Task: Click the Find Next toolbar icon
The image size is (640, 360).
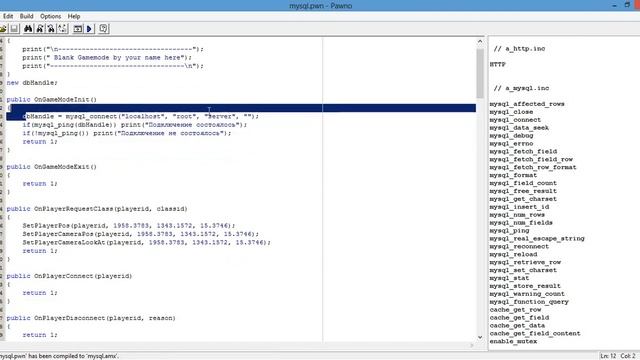Action: pyautogui.click(x=40, y=29)
